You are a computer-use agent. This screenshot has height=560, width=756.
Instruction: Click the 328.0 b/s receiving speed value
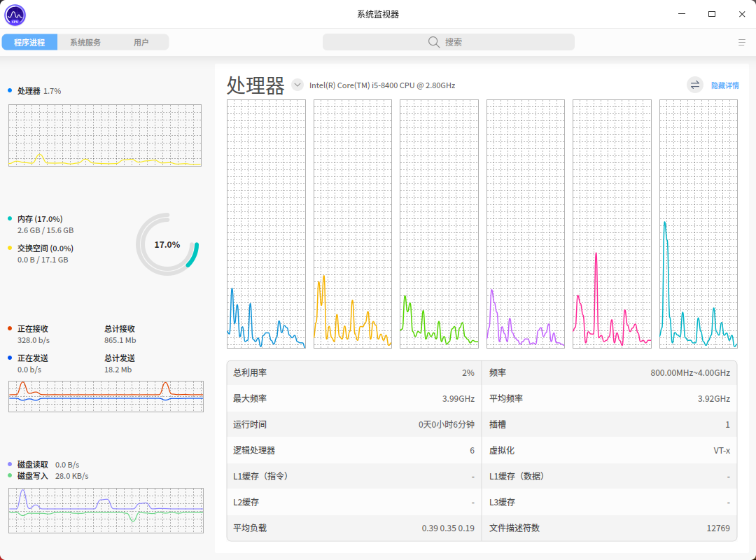coord(34,340)
